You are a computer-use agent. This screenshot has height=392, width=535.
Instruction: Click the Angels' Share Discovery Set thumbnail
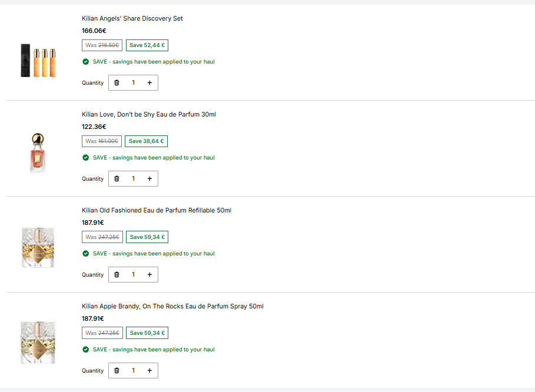38,61
